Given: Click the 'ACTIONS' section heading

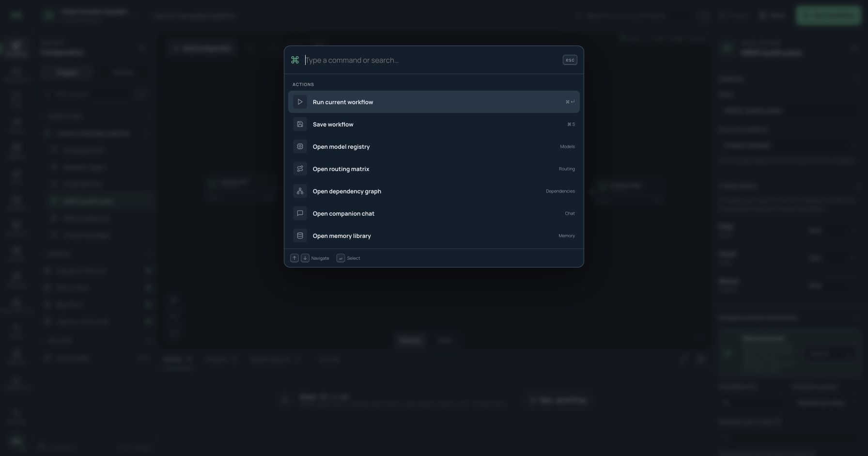Looking at the screenshot, I should (x=303, y=84).
